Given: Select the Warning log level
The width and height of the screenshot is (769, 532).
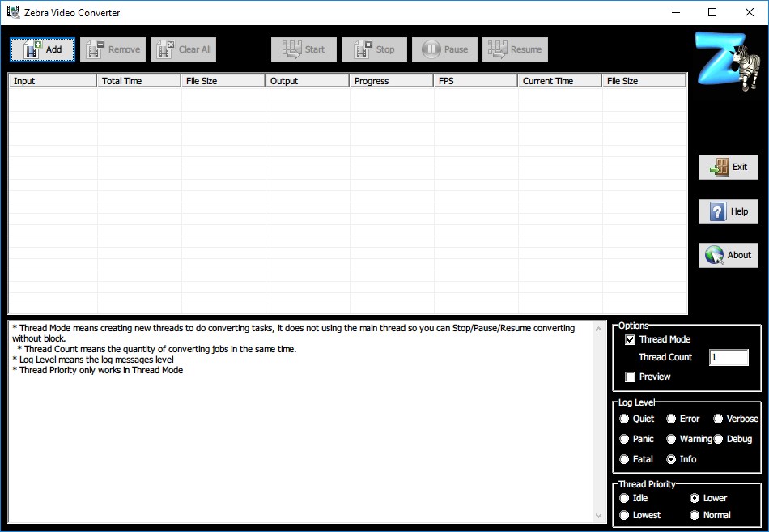Looking at the screenshot, I should tap(671, 439).
